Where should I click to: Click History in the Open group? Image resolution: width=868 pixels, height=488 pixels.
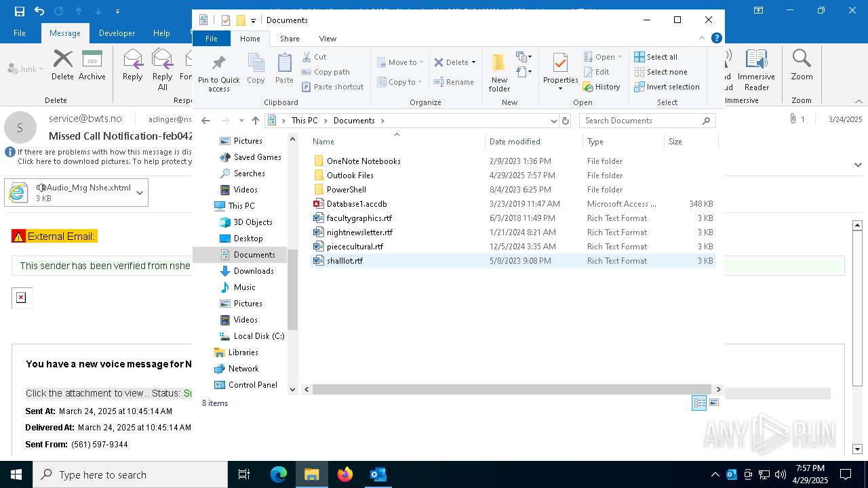(x=602, y=87)
